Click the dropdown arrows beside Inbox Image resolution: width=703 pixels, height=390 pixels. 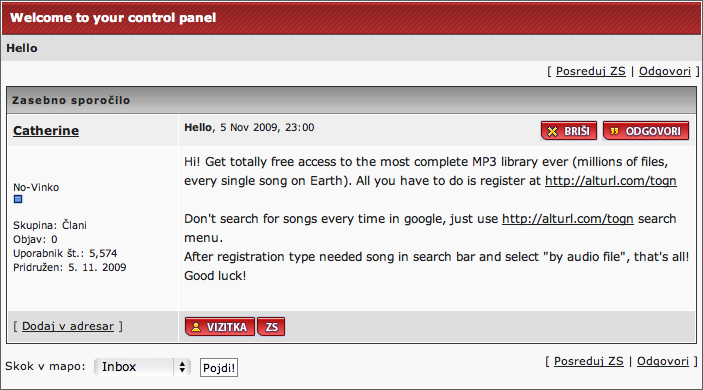click(182, 367)
